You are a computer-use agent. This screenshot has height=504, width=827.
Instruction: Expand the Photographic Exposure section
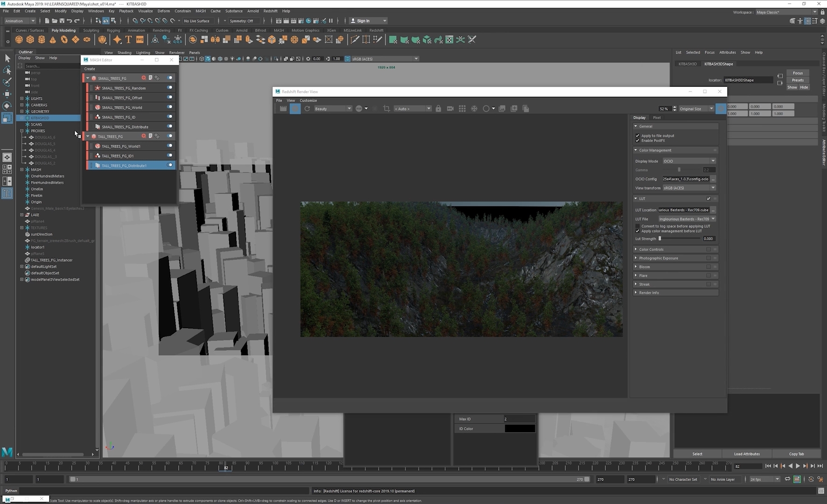point(658,258)
